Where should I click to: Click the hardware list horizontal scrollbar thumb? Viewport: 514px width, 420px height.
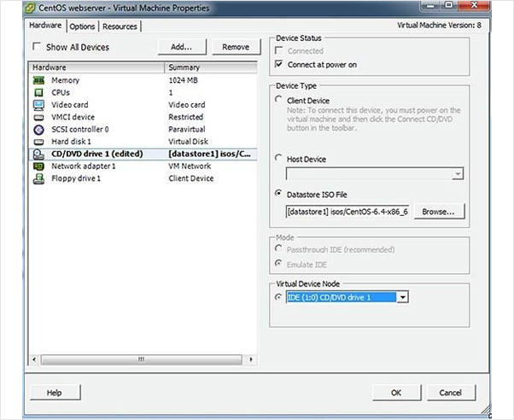141,359
